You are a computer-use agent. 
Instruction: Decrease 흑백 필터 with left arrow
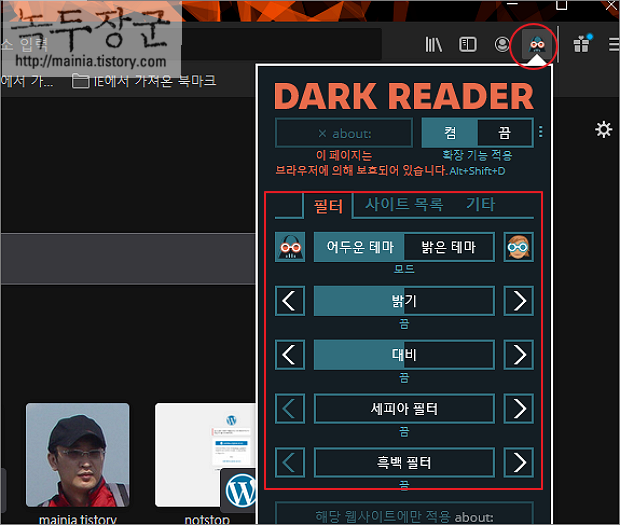(290, 462)
